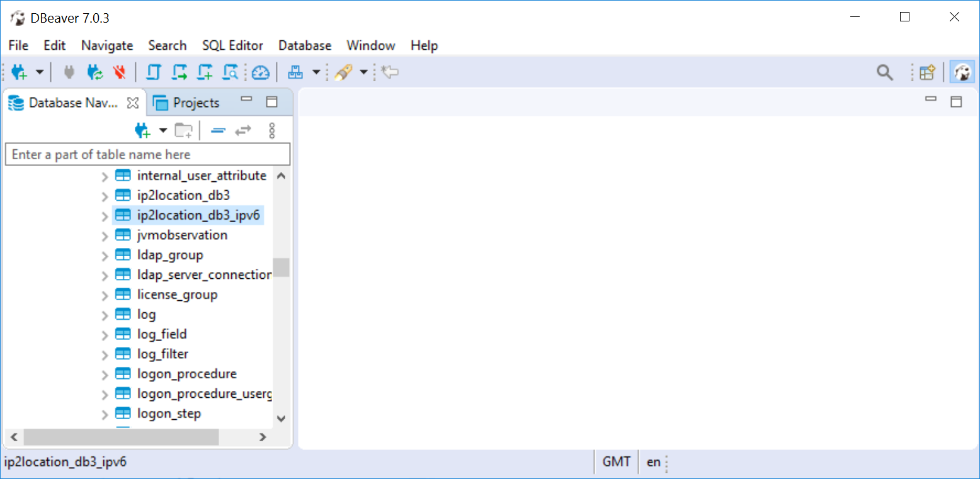
Task: Toggle the DBeaver perspective button at top right
Action: coord(962,72)
